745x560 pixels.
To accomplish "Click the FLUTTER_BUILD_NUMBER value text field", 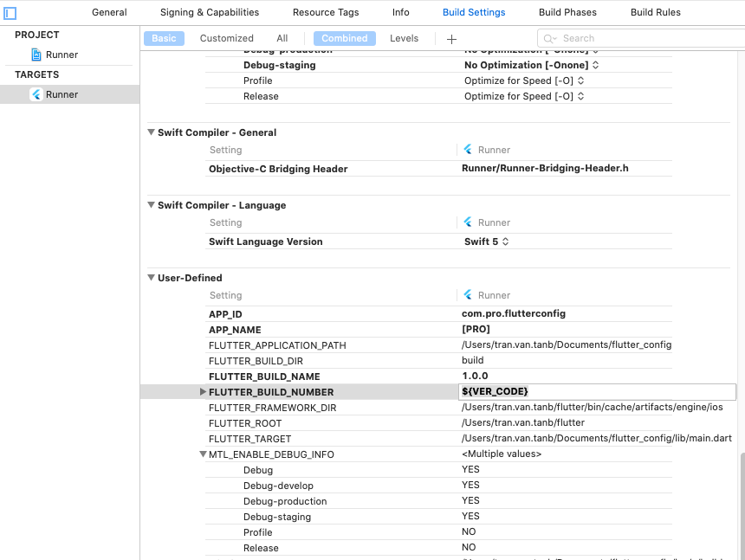I will [x=597, y=392].
